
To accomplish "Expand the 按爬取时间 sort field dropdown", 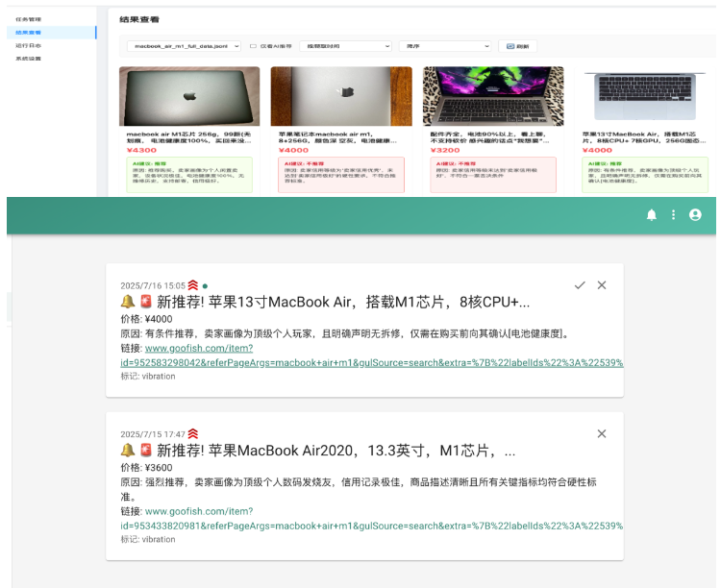I will [x=345, y=45].
